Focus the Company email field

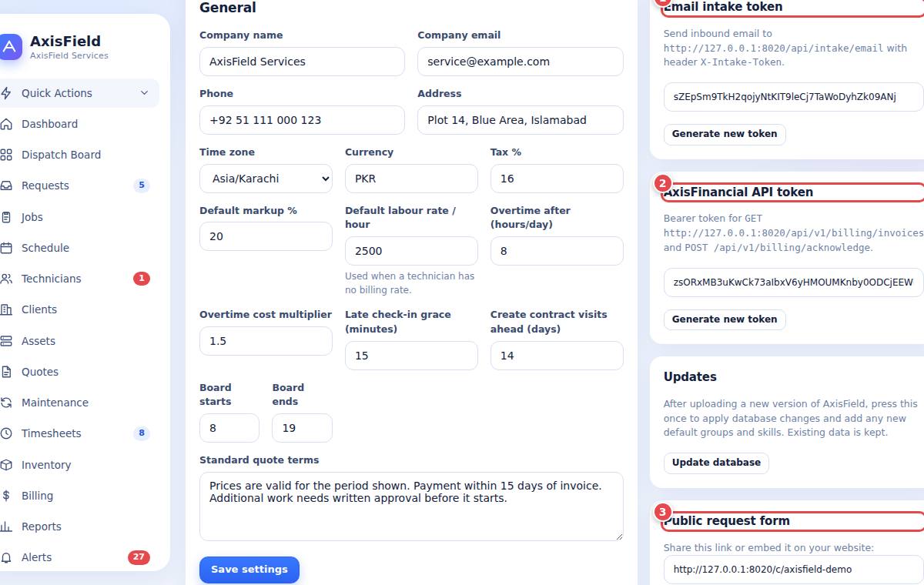tap(521, 62)
